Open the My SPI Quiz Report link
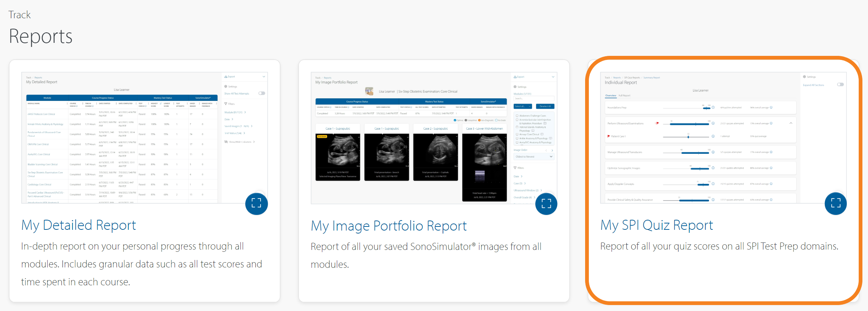The height and width of the screenshot is (311, 868). click(x=657, y=225)
